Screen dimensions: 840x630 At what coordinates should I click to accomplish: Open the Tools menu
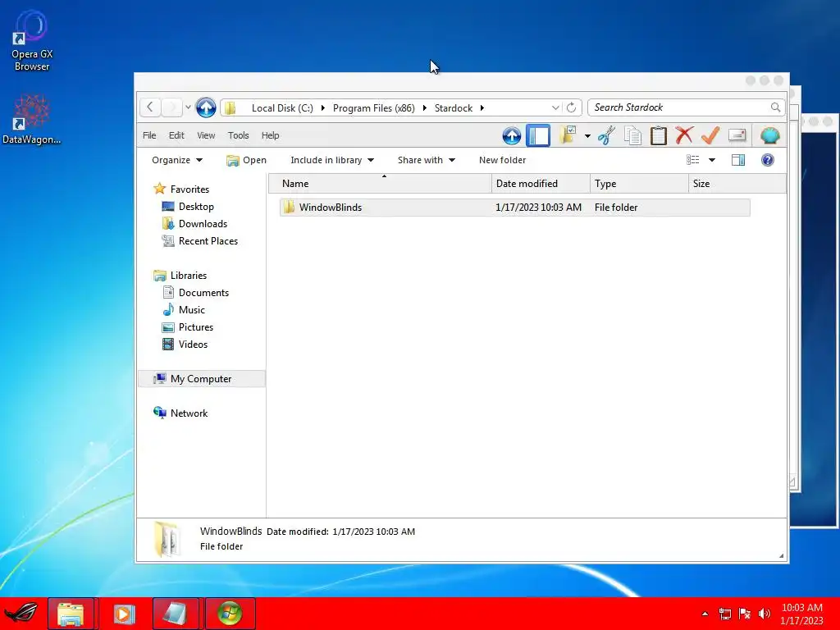[239, 135]
